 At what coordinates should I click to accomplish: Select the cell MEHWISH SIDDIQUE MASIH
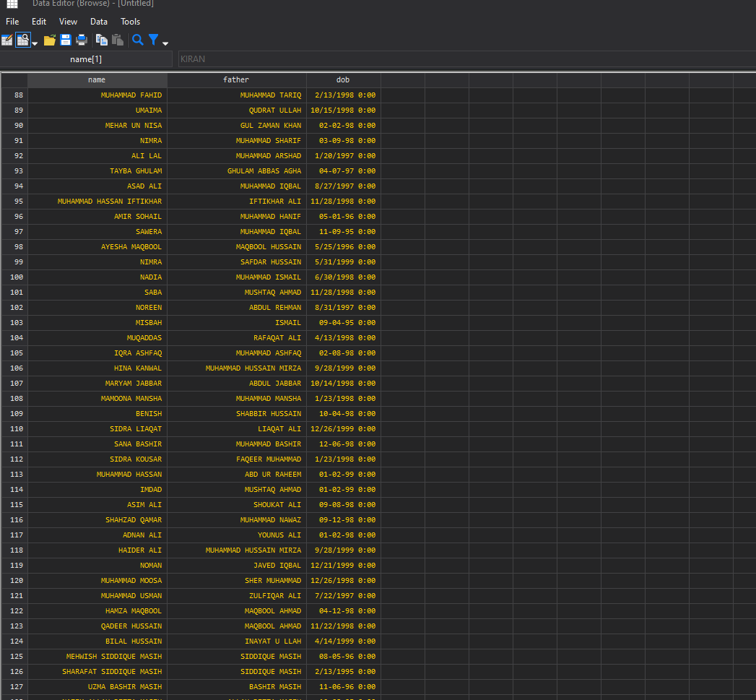97,656
